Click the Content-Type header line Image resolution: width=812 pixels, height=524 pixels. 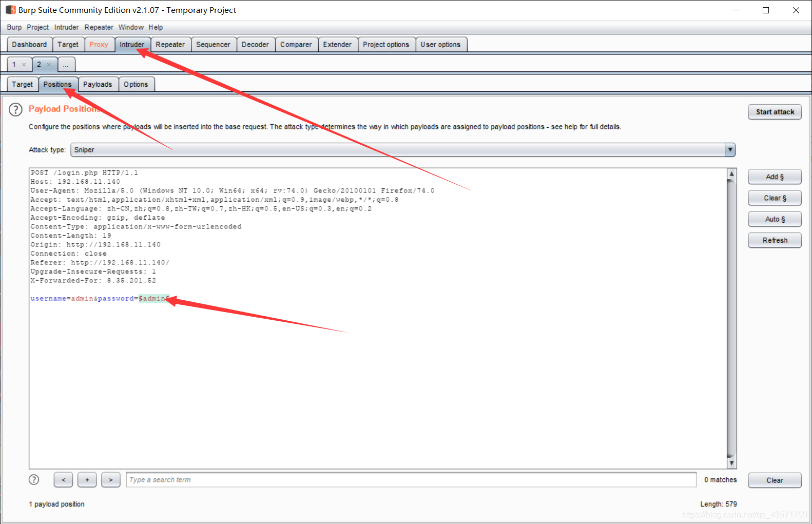coord(136,227)
